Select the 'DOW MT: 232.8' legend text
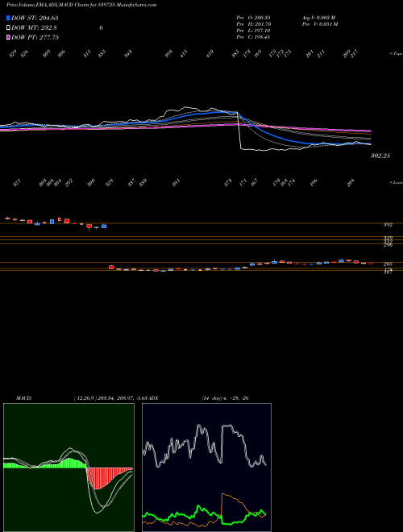This screenshot has height=532, width=403. pos(34,27)
